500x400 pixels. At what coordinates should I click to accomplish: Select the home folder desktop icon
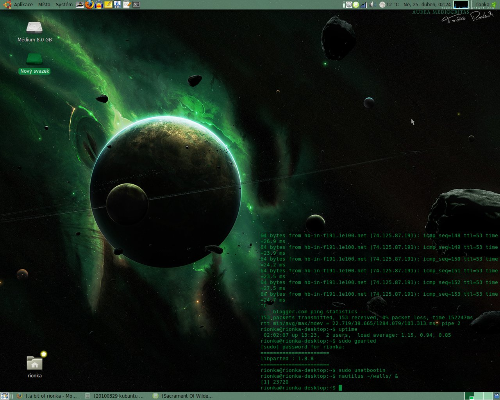tap(35, 366)
